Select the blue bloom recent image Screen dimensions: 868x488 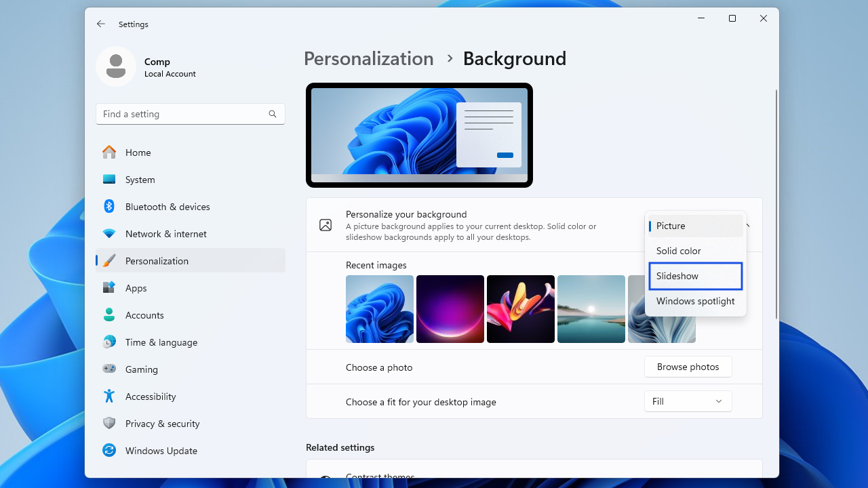pos(380,309)
